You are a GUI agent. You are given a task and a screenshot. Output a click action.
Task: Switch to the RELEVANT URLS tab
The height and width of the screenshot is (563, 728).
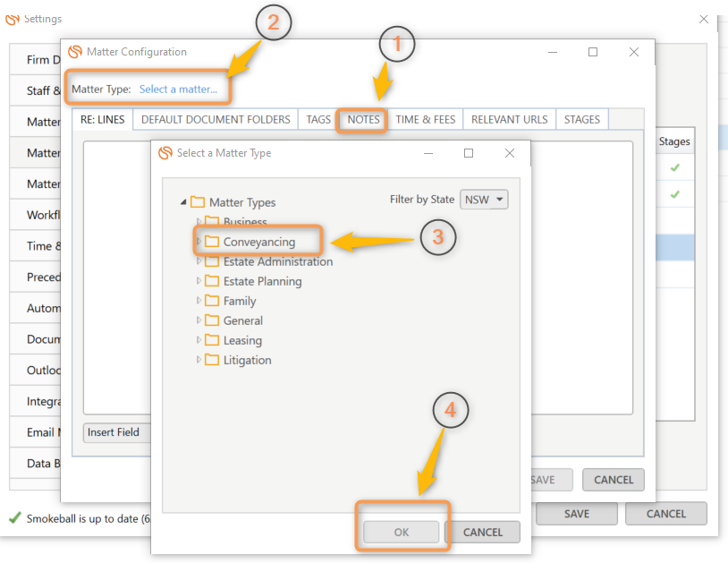[x=509, y=119]
